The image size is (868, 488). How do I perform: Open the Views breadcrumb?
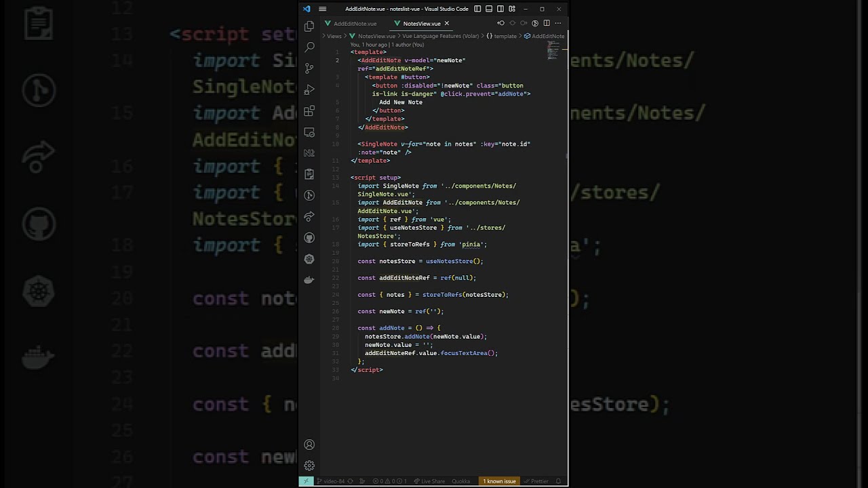point(334,36)
